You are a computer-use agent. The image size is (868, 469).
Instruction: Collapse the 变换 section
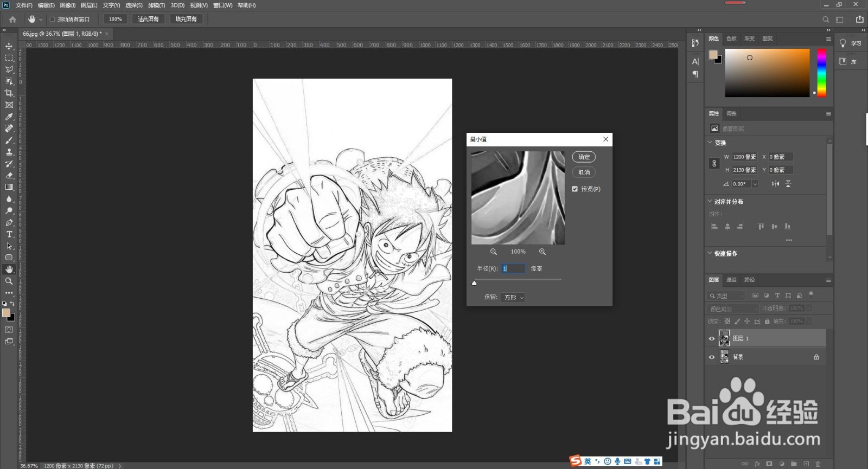[710, 143]
